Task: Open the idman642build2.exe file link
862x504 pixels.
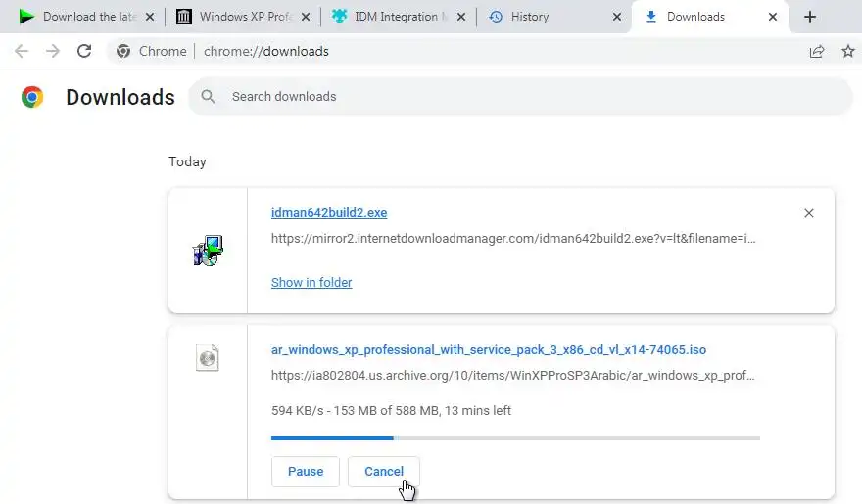Action: [329, 213]
